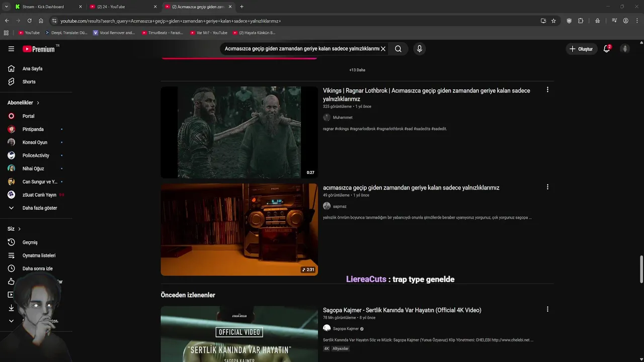The height and width of the screenshot is (362, 644).
Task: Open more options for sapmaz video
Action: tap(547, 187)
